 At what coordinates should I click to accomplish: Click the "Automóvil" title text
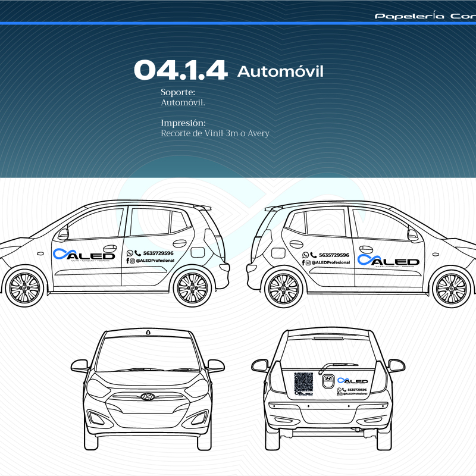pyautogui.click(x=280, y=72)
